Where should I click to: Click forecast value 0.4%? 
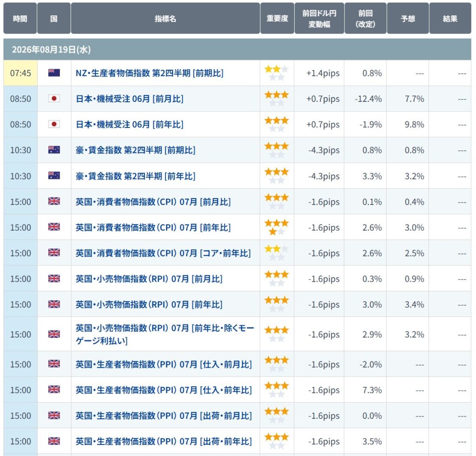point(414,202)
